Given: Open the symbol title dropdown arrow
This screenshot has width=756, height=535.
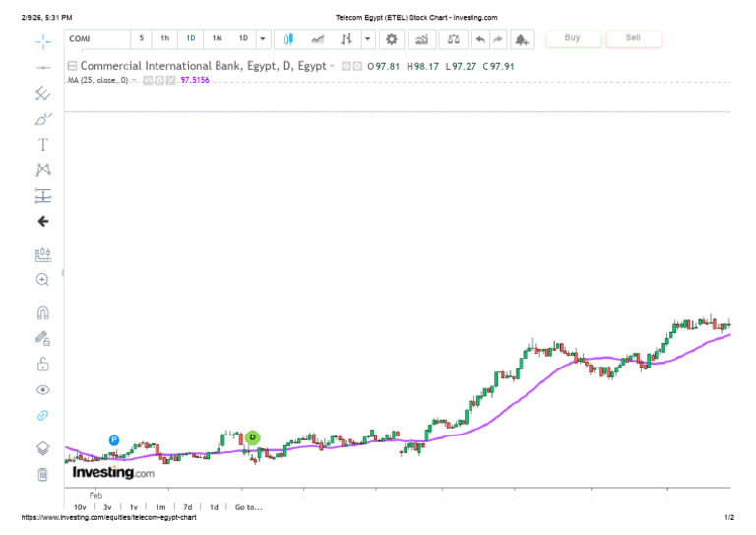Looking at the screenshot, I should (x=332, y=66).
